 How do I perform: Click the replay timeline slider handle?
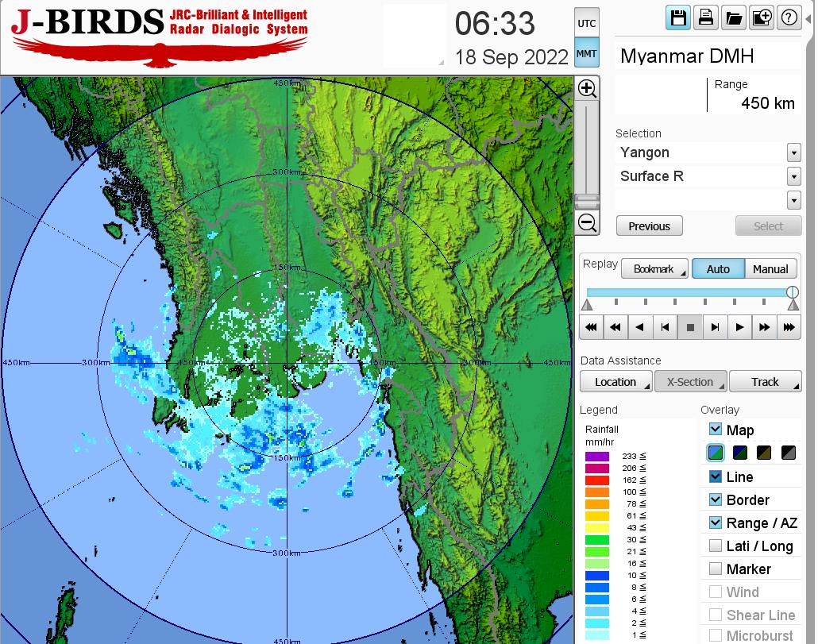pos(792,292)
